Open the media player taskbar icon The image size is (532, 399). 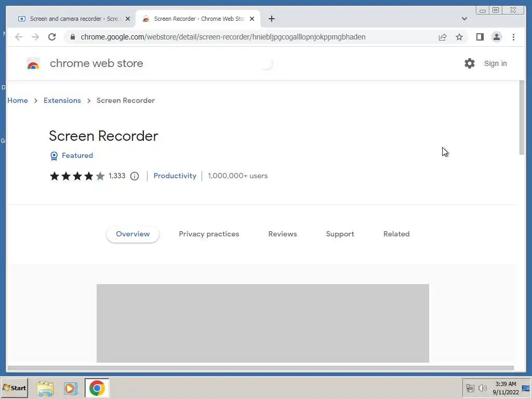[x=71, y=388]
